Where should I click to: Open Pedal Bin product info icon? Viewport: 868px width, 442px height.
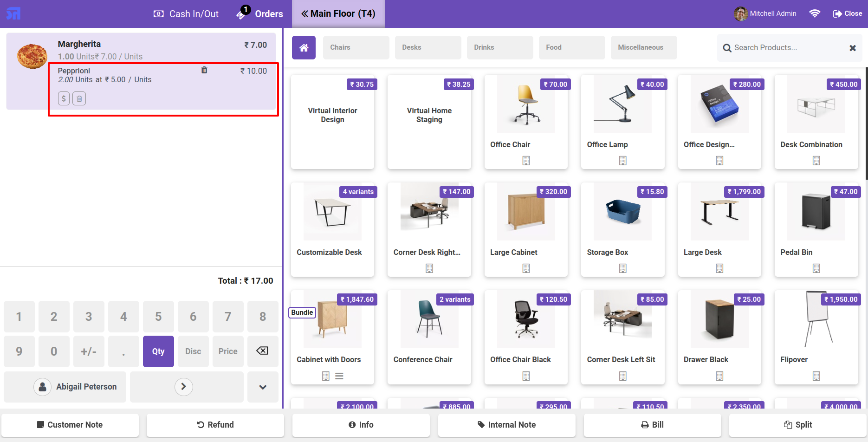coord(816,268)
